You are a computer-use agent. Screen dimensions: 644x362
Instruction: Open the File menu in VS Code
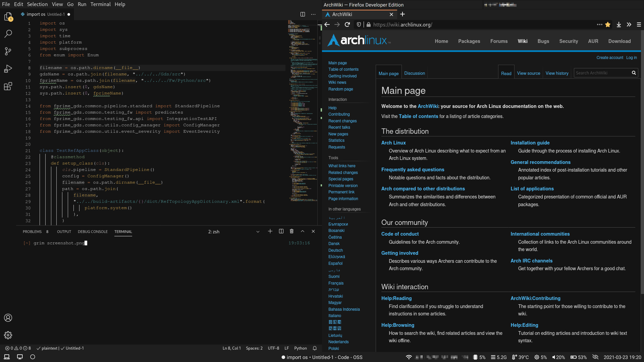(6, 4)
